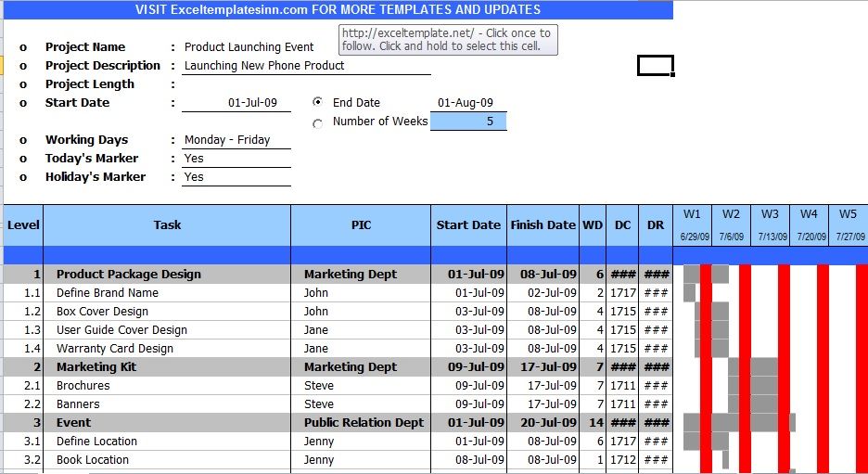
Task: Select the Warranty Card Design task
Action: 167,348
